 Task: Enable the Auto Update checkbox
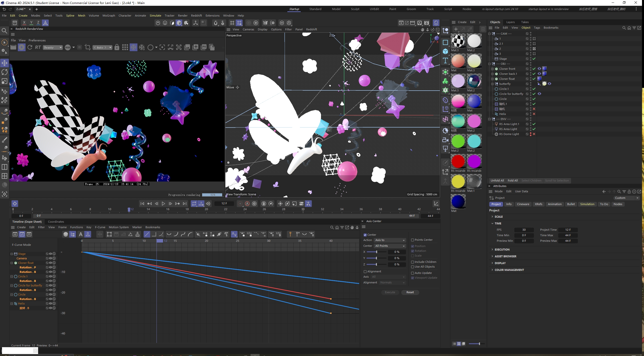click(413, 273)
